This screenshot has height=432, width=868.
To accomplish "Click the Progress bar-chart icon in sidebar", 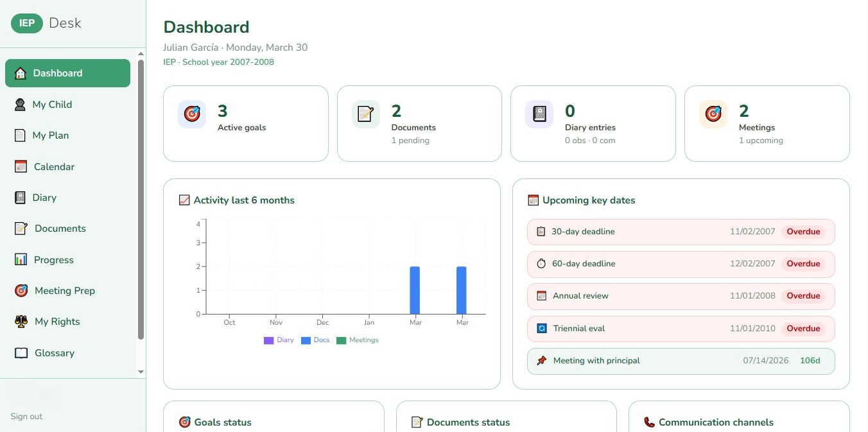I will 19,259.
